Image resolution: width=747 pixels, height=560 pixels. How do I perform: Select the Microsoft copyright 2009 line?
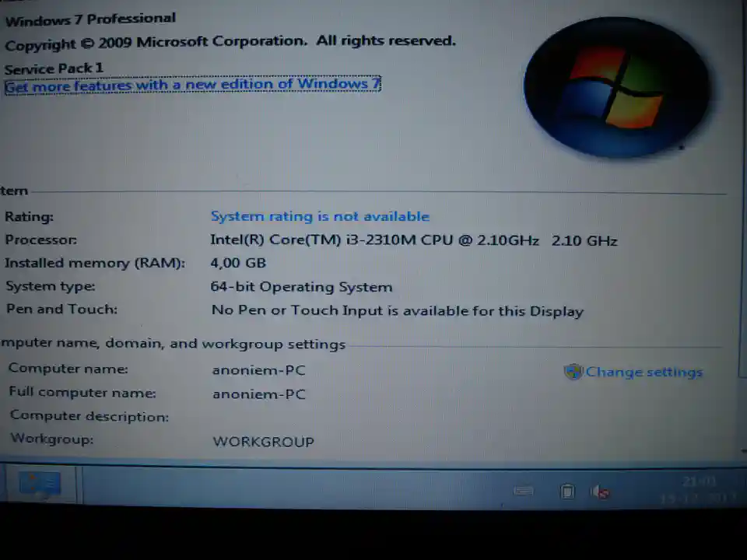pos(230,42)
